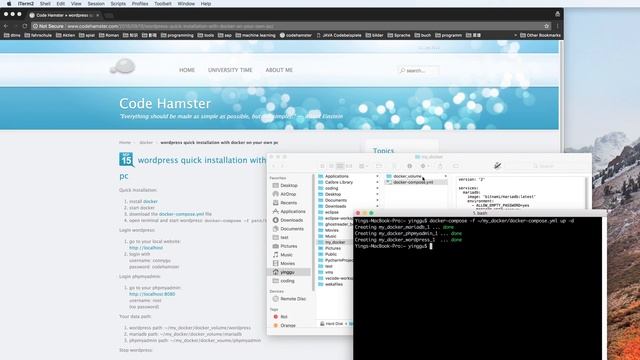Follow the docker link in step one

150,202
